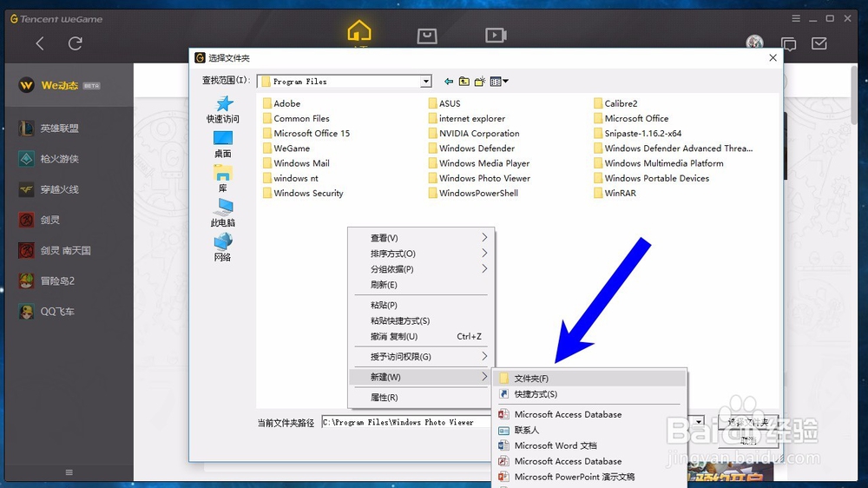Go back in folder dialog toolbar

449,82
